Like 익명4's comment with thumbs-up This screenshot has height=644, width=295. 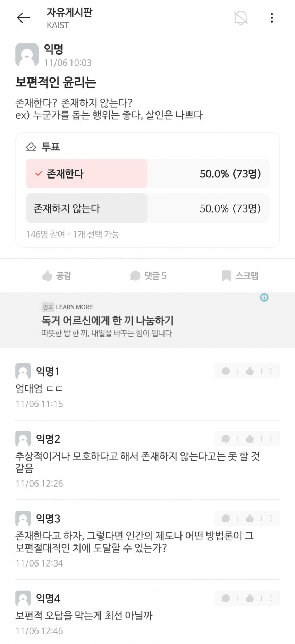point(250,598)
